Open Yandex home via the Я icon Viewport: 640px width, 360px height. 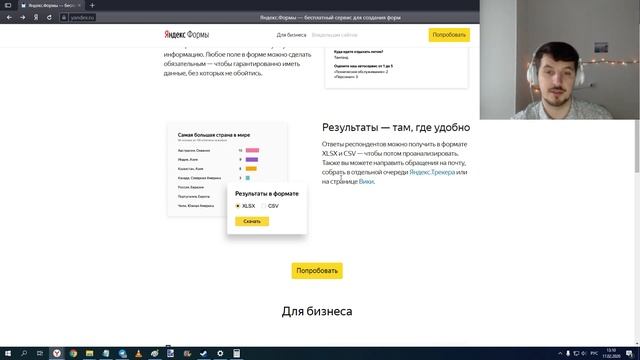coord(36,18)
